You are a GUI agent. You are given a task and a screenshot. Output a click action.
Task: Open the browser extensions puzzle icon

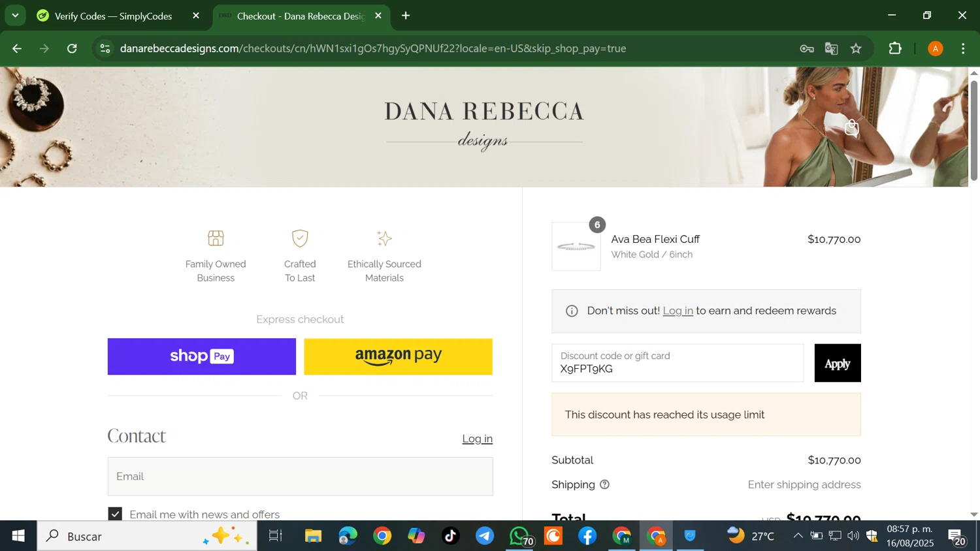point(895,48)
